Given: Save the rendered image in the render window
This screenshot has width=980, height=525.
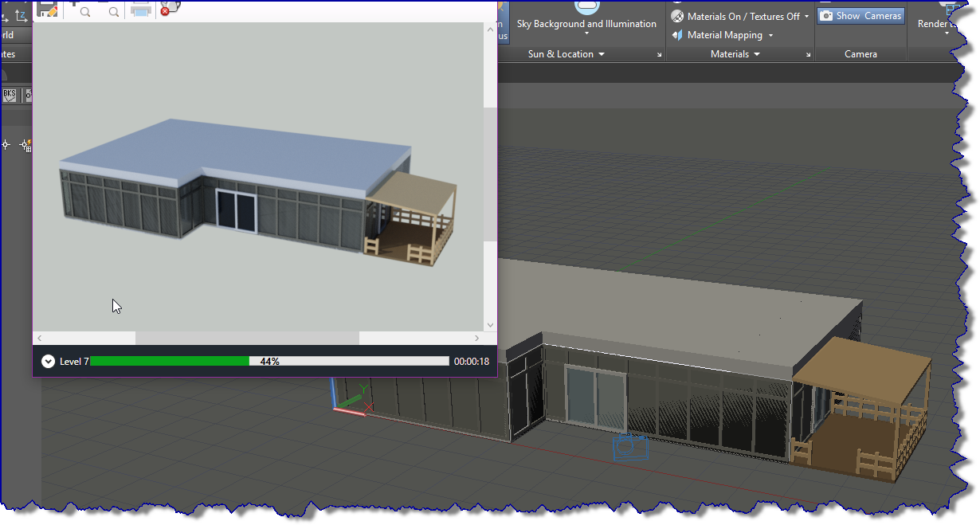Looking at the screenshot, I should click(48, 9).
